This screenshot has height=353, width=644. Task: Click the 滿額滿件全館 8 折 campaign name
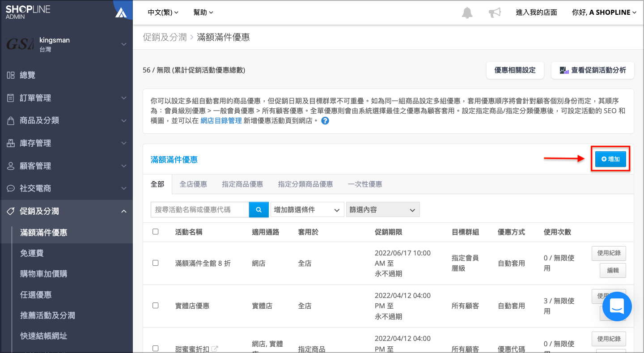click(203, 264)
